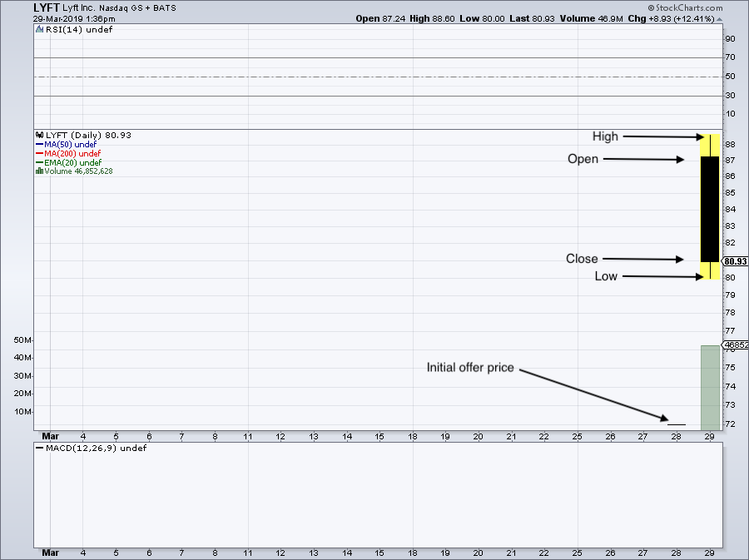
Task: Click the 'Volume 46,852,628' legend entry
Action: (78, 171)
